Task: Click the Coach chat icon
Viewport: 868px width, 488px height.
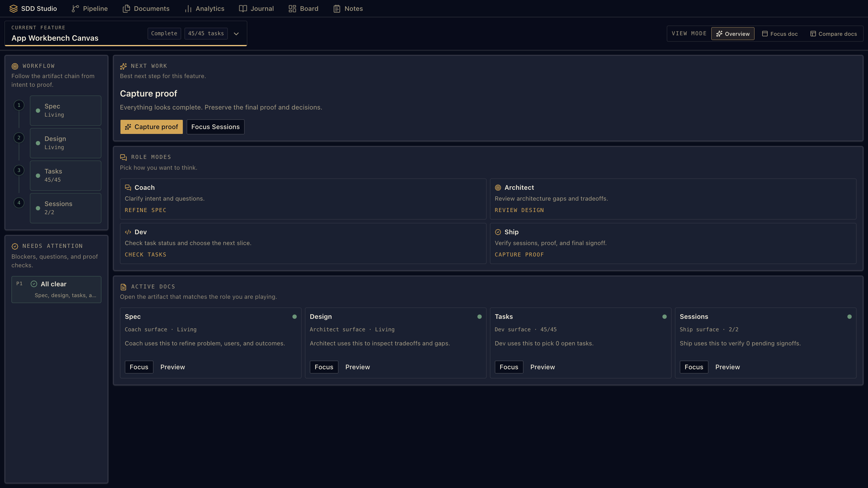Action: coord(128,188)
